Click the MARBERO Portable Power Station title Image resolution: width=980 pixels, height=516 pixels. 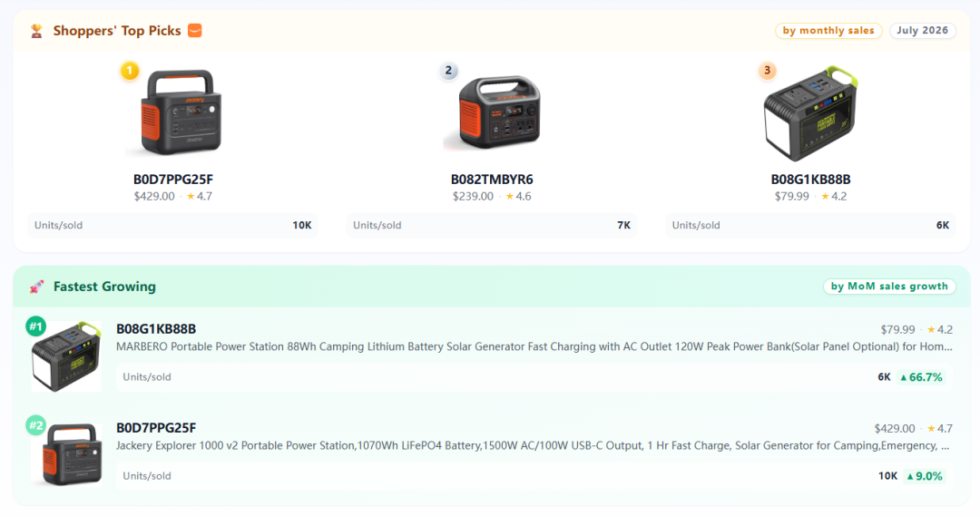click(x=534, y=346)
